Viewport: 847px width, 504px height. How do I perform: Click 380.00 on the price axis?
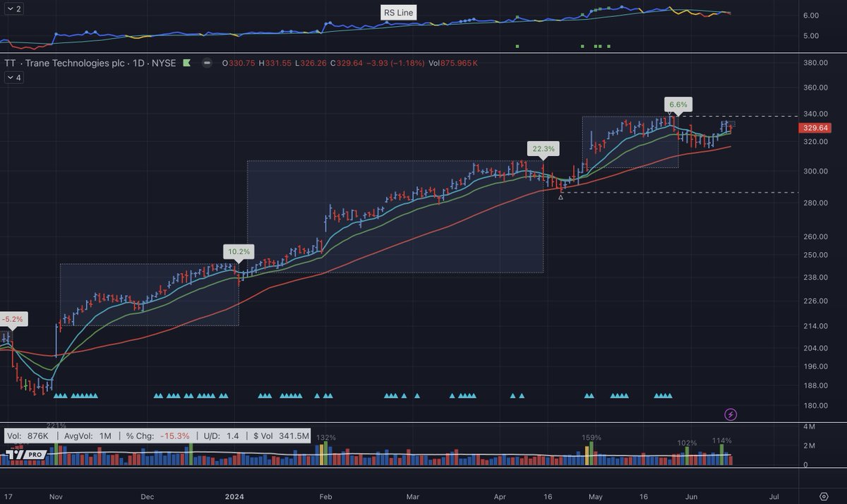[x=815, y=63]
